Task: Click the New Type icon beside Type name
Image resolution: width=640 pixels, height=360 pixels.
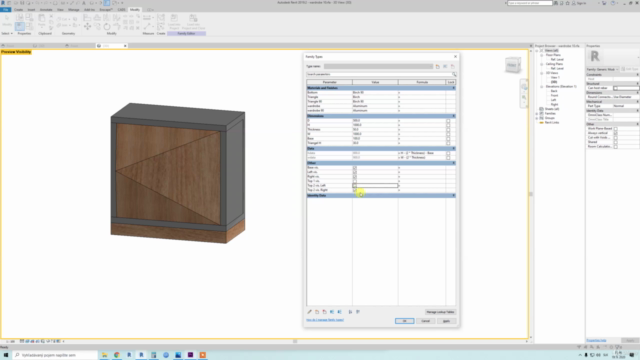Action: coord(438,66)
